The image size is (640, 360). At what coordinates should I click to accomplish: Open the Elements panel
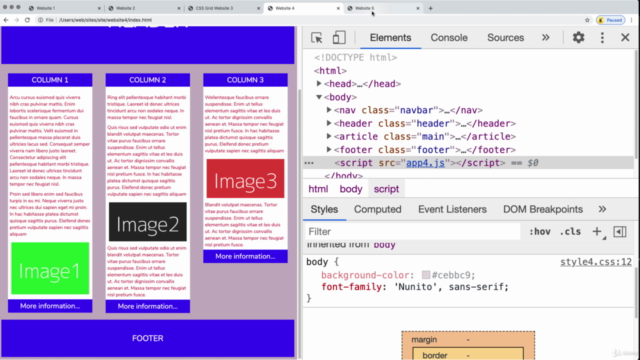coord(390,38)
